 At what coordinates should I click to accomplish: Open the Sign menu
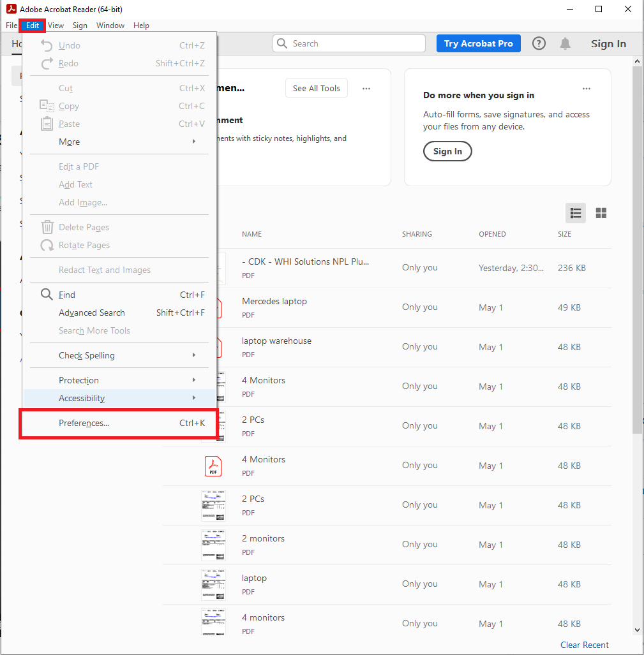pos(80,26)
